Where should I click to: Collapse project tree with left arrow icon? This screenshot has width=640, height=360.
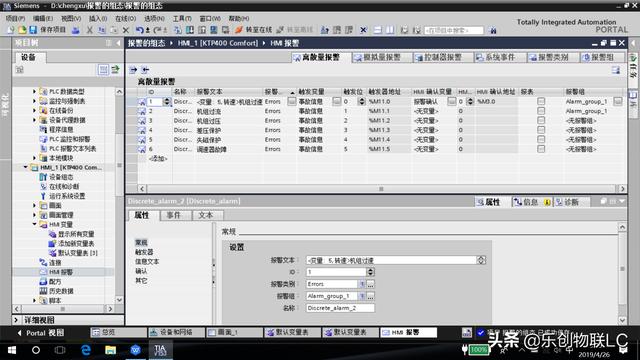(118, 43)
